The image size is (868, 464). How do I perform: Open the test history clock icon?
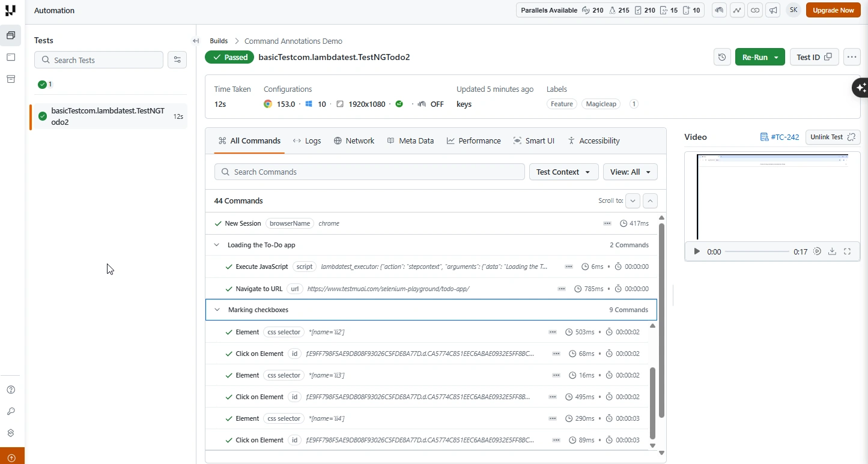tap(722, 57)
